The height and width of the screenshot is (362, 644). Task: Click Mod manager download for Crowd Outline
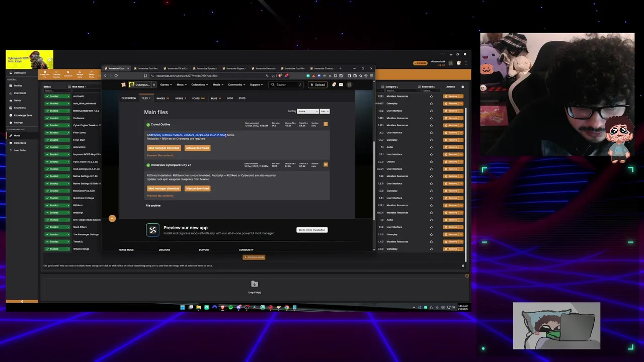[164, 148]
